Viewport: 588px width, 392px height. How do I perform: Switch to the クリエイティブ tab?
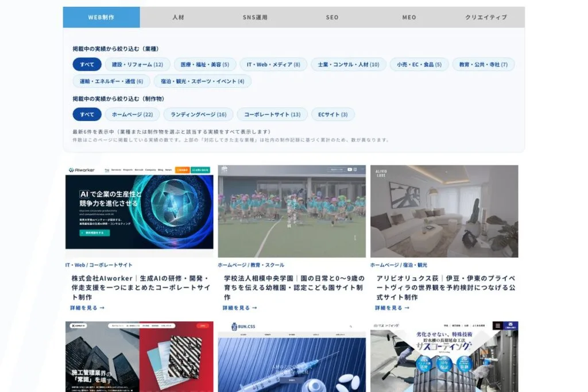tap(486, 17)
